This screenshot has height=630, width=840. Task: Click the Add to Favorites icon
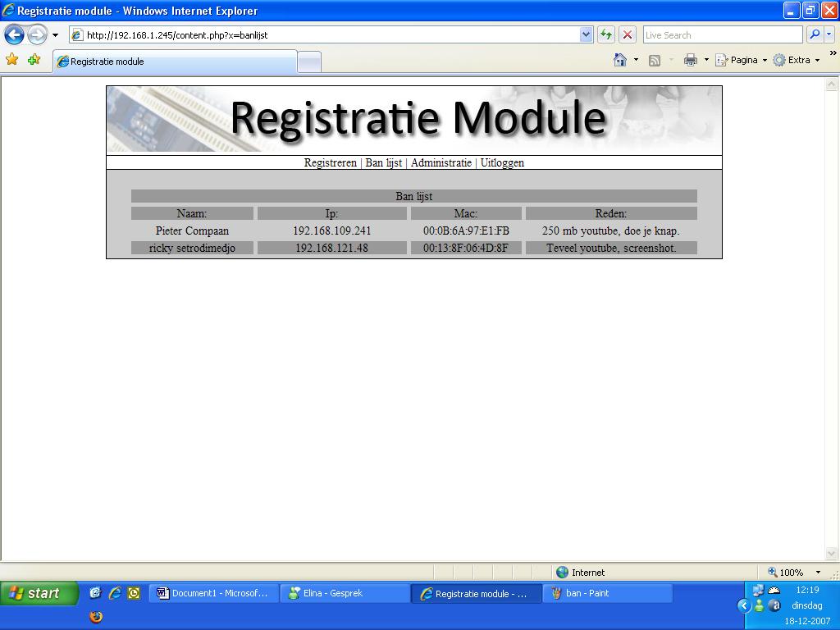[34, 60]
